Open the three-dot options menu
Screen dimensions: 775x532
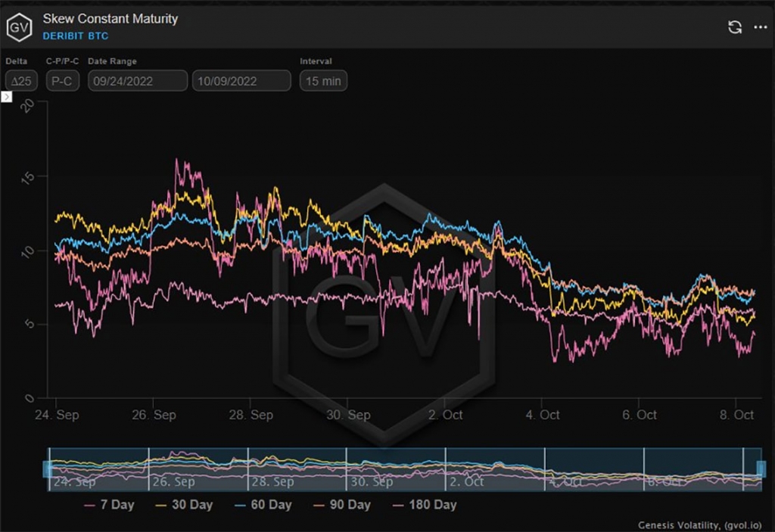click(761, 28)
